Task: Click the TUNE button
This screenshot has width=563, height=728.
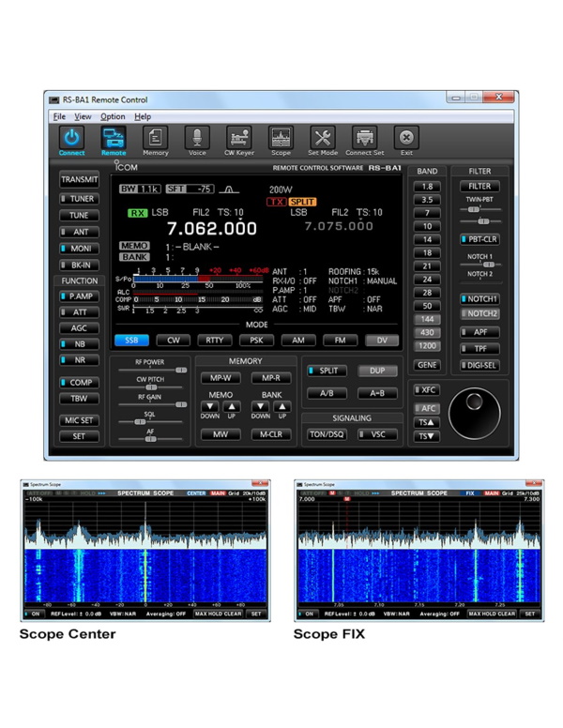Action: (x=79, y=216)
